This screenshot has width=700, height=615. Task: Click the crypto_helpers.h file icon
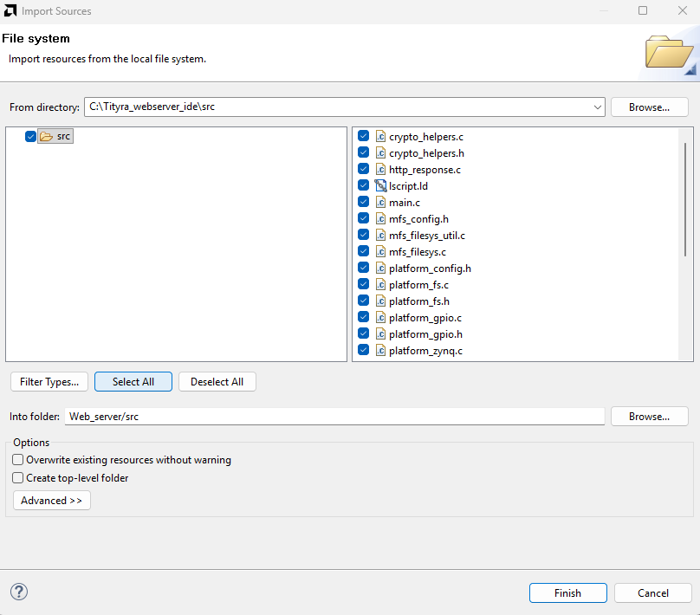point(380,153)
